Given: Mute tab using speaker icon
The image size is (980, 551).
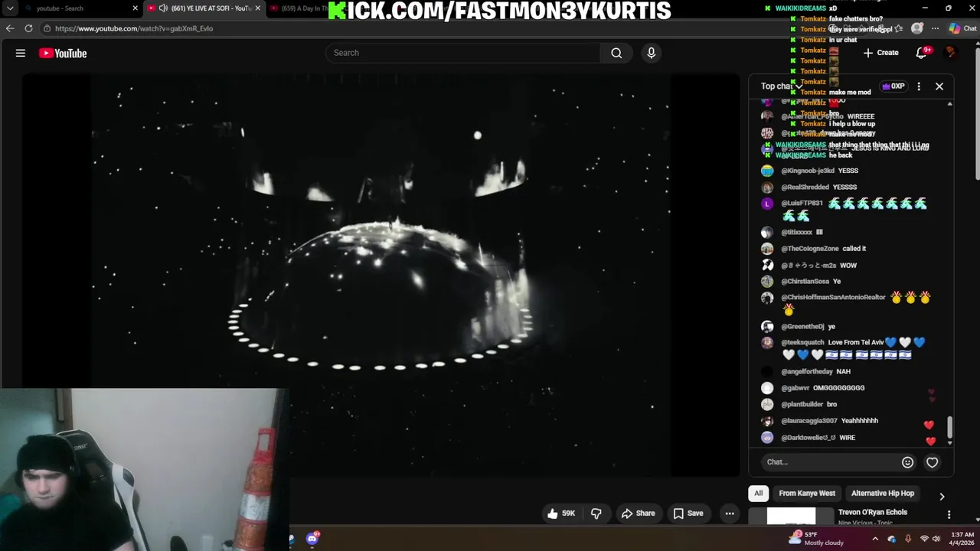Looking at the screenshot, I should point(163,8).
